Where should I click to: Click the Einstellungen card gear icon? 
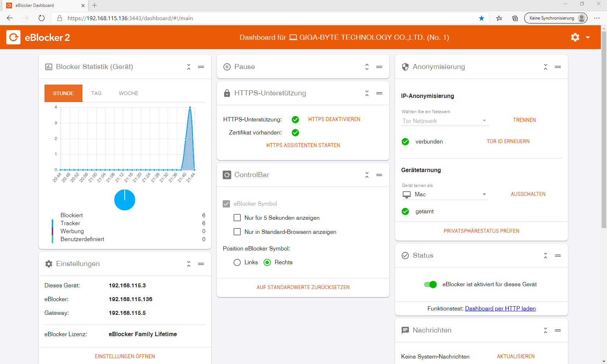click(x=49, y=264)
